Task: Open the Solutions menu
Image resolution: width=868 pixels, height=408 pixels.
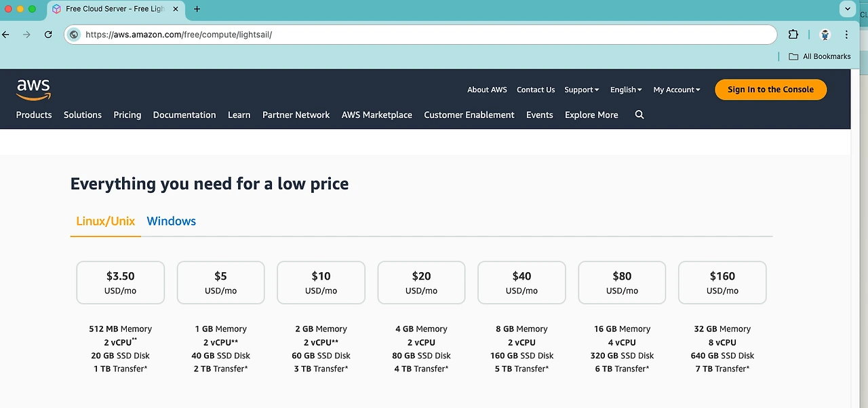Action: pyautogui.click(x=83, y=115)
